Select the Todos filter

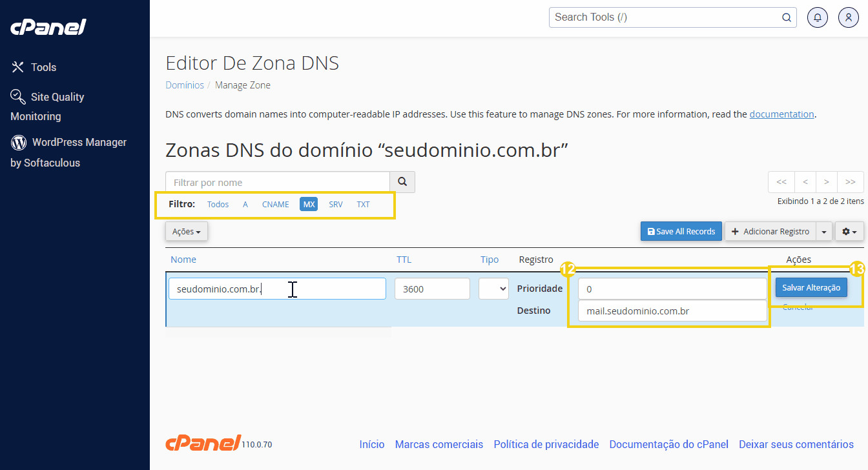click(218, 204)
